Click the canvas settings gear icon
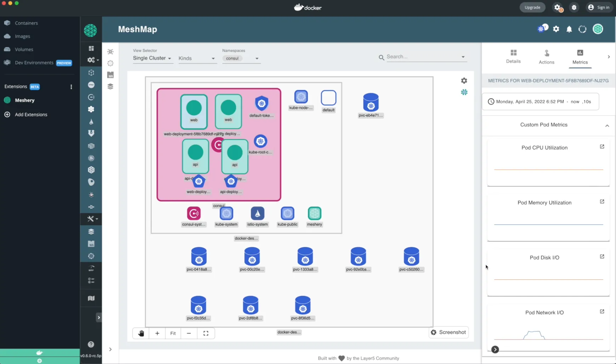This screenshot has height=364, width=616. point(464,81)
